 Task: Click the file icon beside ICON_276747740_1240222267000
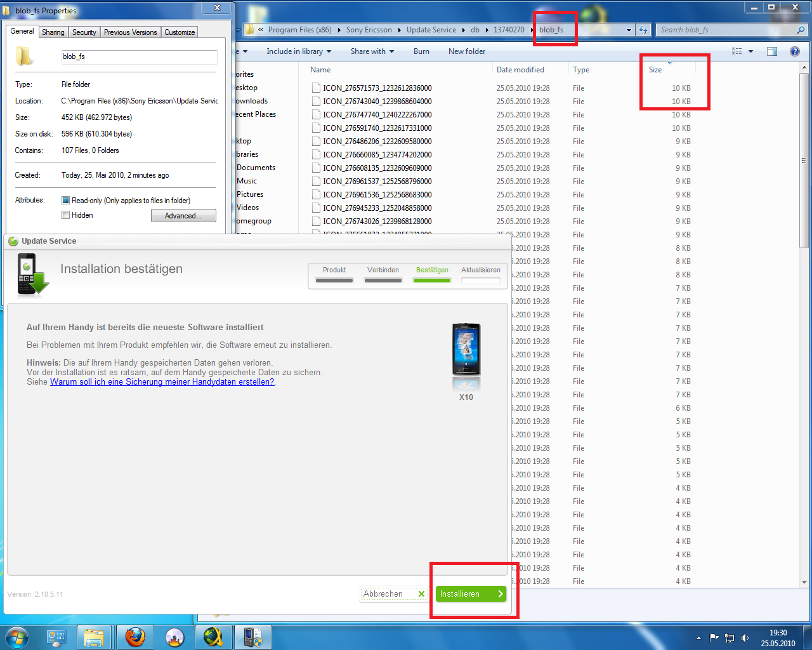316,115
